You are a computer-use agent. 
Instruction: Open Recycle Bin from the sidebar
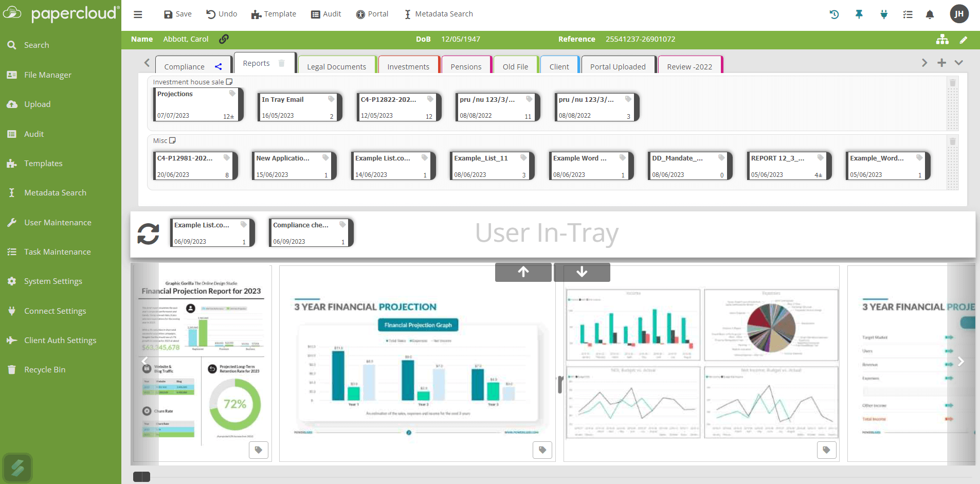(x=45, y=369)
